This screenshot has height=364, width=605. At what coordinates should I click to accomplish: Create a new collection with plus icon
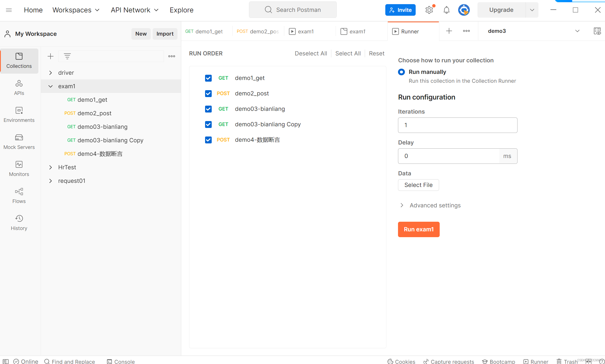(51, 57)
